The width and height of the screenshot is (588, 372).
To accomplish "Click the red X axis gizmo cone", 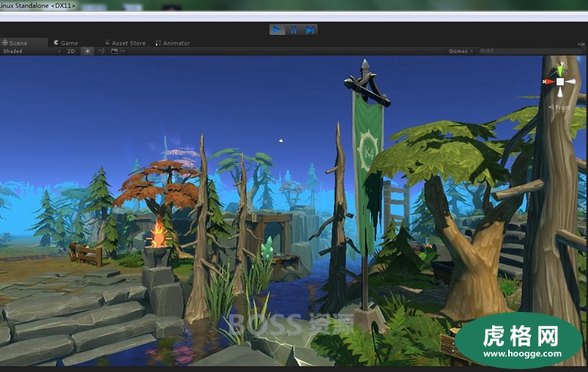I will tap(549, 81).
